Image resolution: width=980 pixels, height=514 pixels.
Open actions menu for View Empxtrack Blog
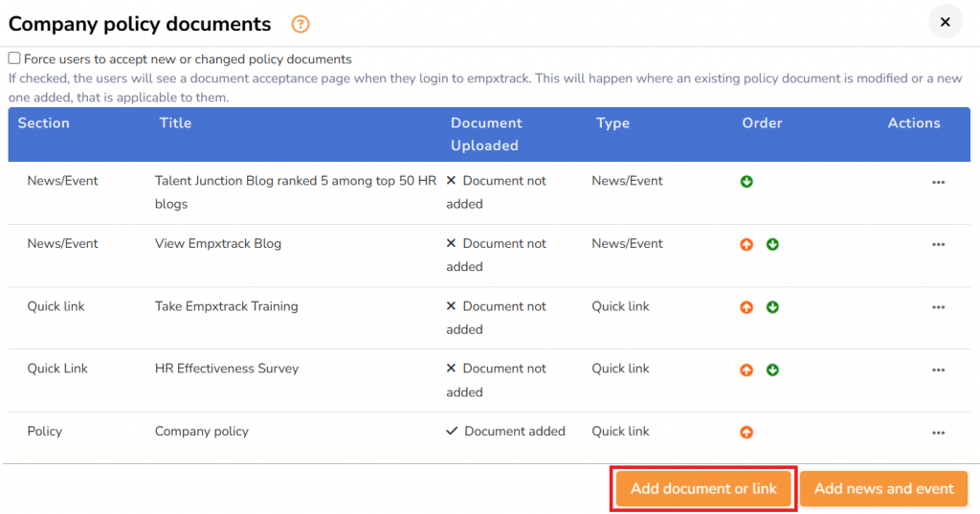[x=938, y=244]
